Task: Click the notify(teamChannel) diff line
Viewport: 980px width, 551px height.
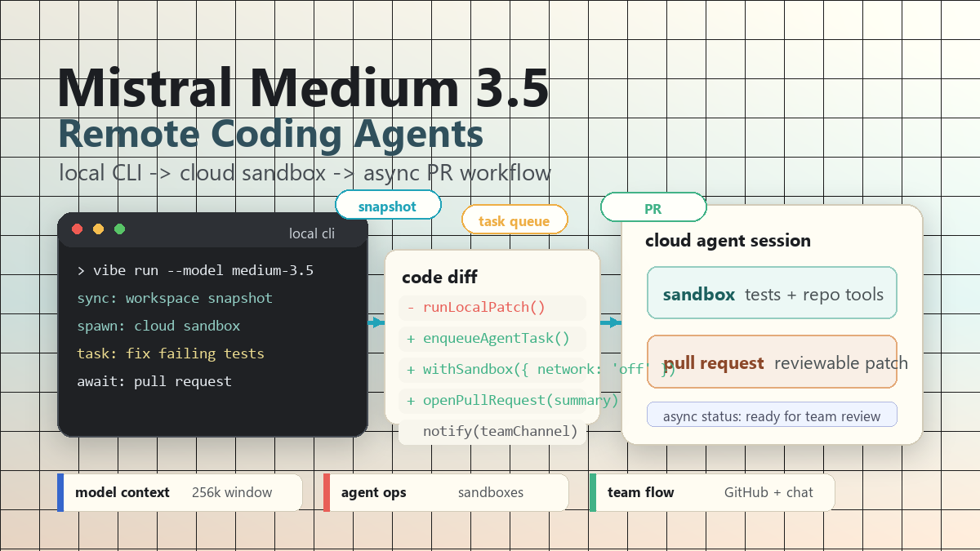Action: point(492,432)
